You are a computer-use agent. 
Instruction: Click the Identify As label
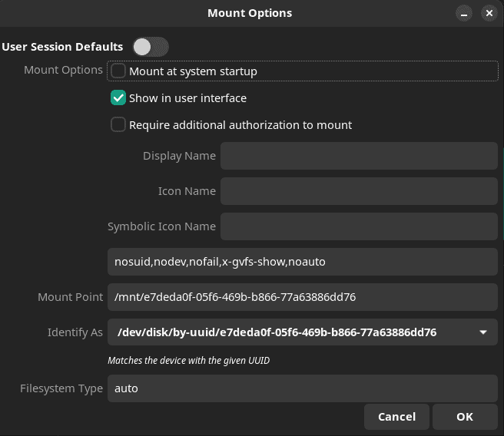(75, 332)
